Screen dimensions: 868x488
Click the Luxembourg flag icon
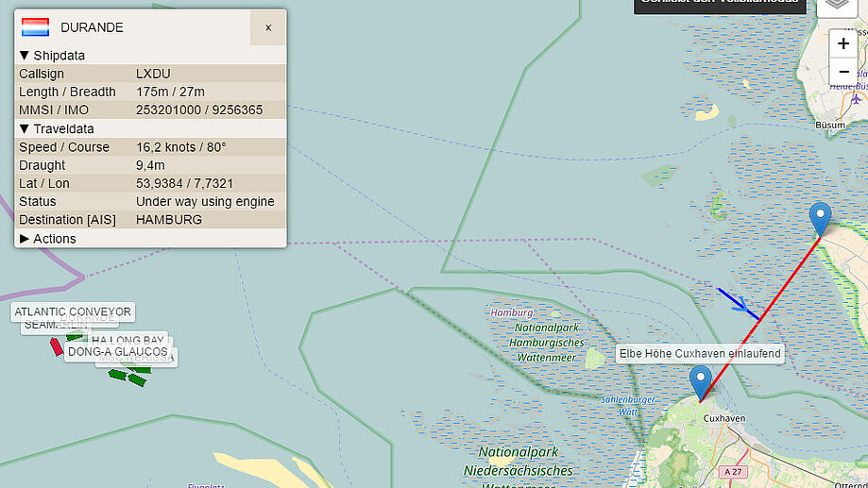36,27
